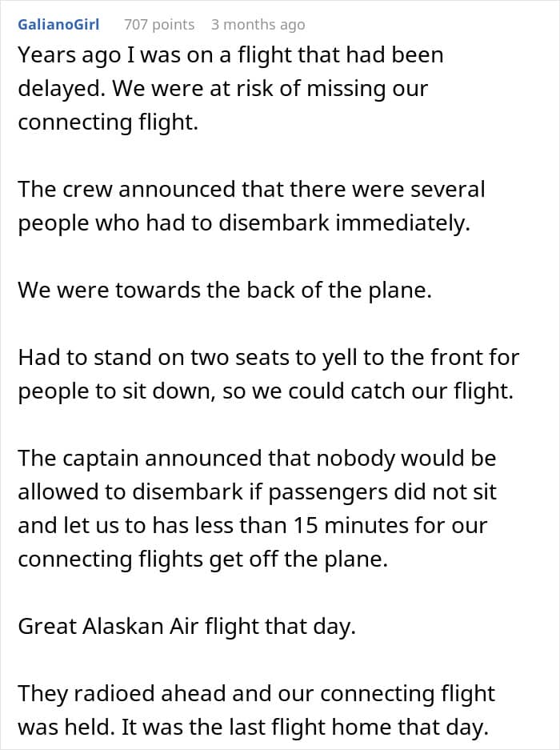Click the line "people who had to disembark immediately."
560x750 pixels.
point(243,223)
